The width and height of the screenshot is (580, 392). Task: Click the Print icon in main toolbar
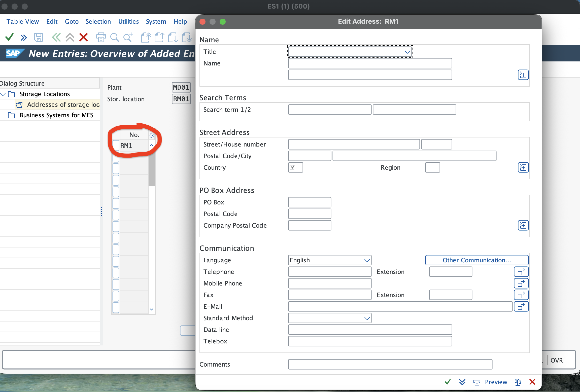101,38
